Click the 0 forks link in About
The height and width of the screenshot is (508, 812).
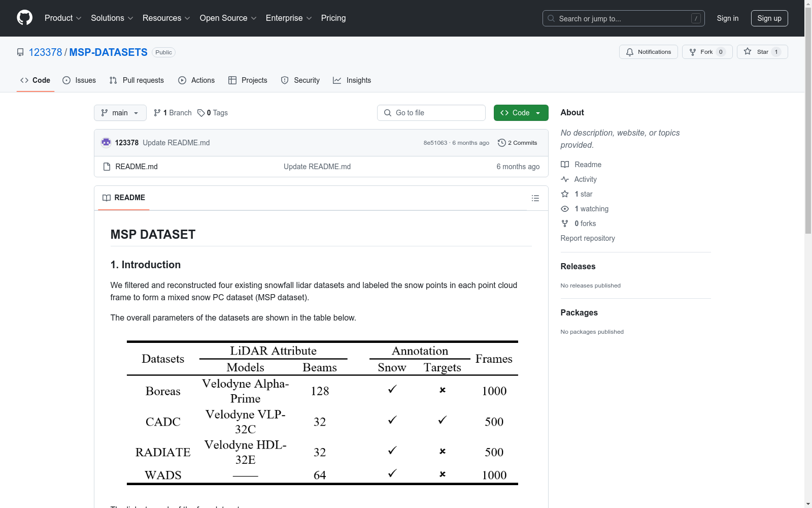tap(579, 224)
